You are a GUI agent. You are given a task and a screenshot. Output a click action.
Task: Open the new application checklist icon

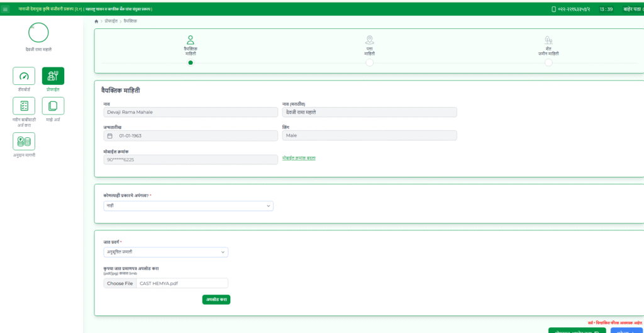(x=24, y=106)
